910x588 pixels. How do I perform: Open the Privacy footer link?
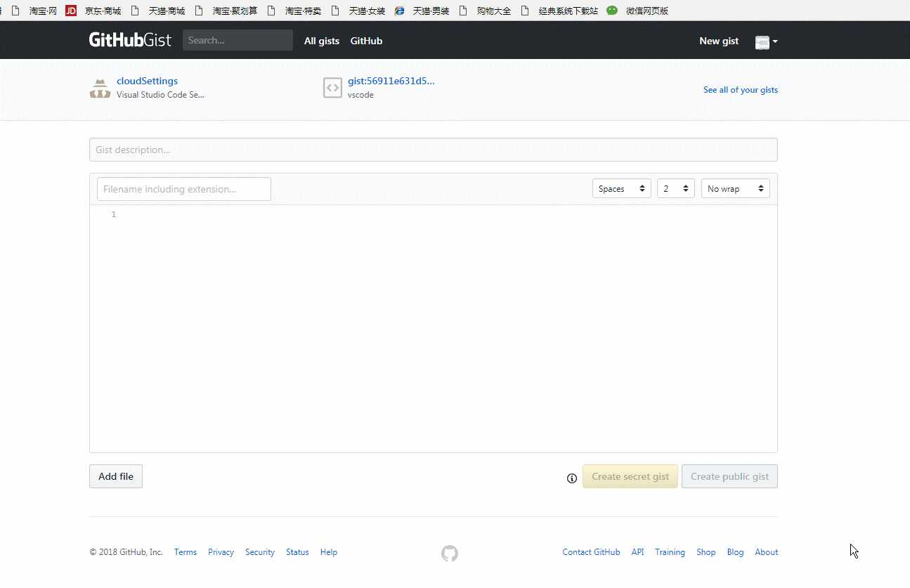pyautogui.click(x=221, y=552)
